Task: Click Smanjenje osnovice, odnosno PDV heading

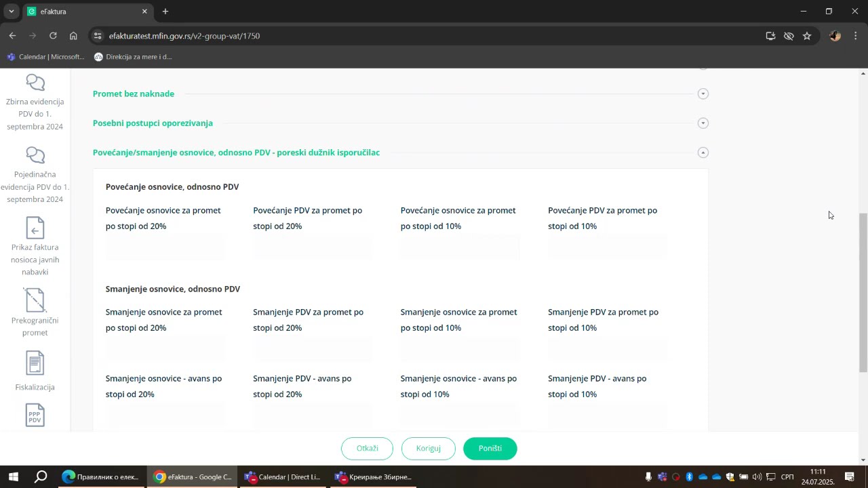Action: click(x=173, y=289)
